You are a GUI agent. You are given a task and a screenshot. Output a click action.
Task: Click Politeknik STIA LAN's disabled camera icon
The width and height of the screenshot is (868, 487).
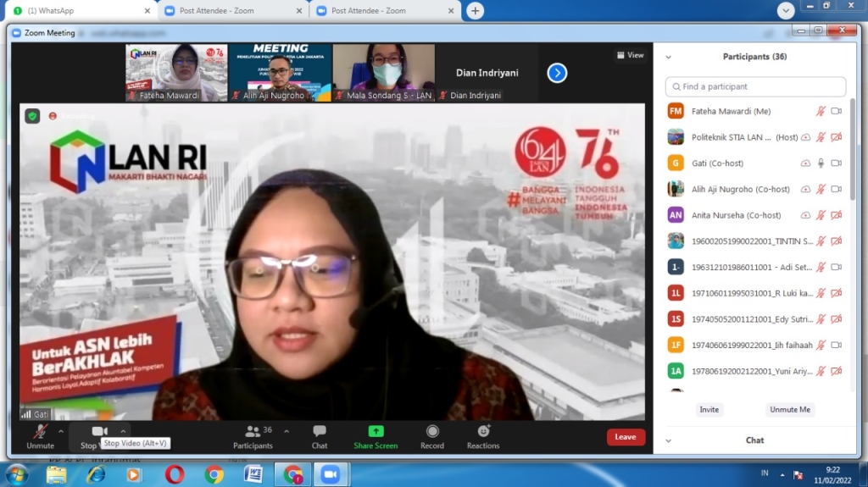(837, 137)
